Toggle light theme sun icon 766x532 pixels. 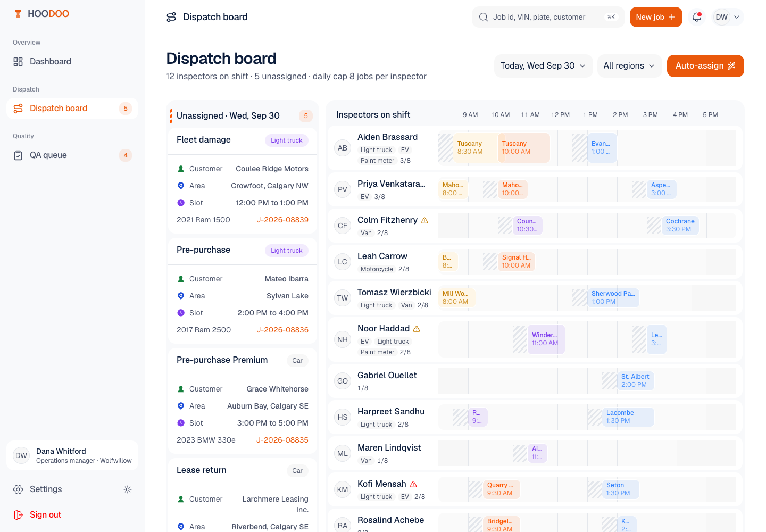point(128,489)
